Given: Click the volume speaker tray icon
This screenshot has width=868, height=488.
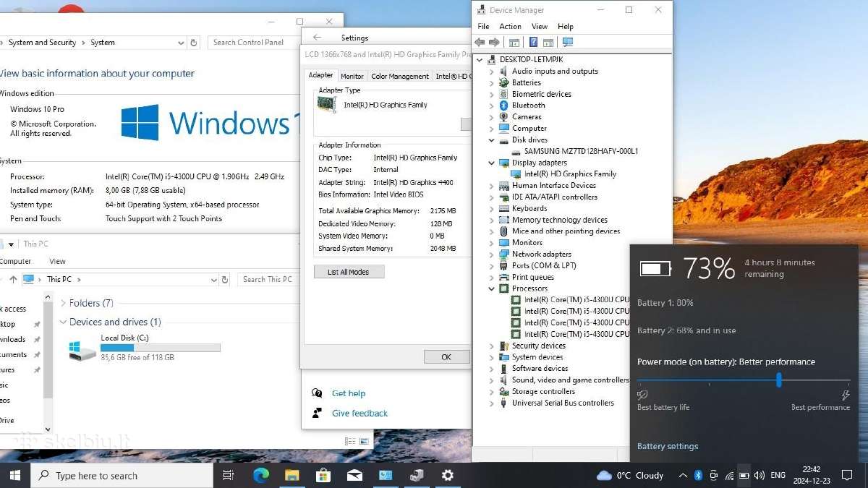Looking at the screenshot, I should coord(759,475).
